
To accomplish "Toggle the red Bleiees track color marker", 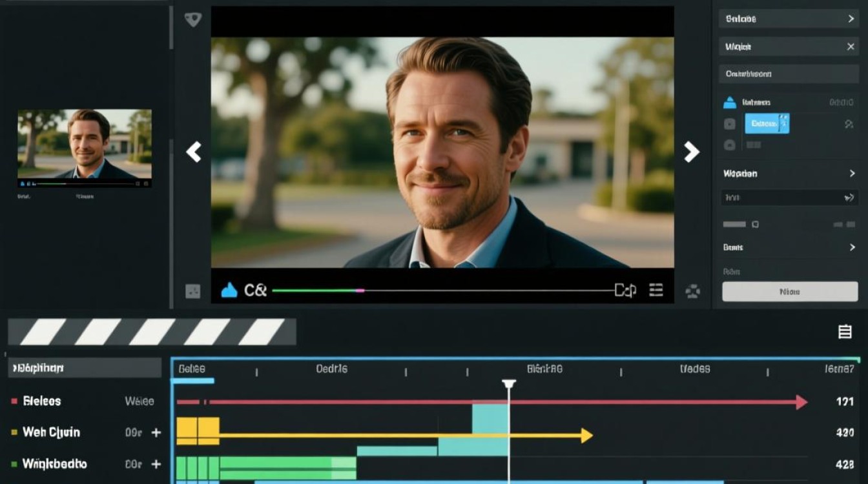I will (14, 401).
